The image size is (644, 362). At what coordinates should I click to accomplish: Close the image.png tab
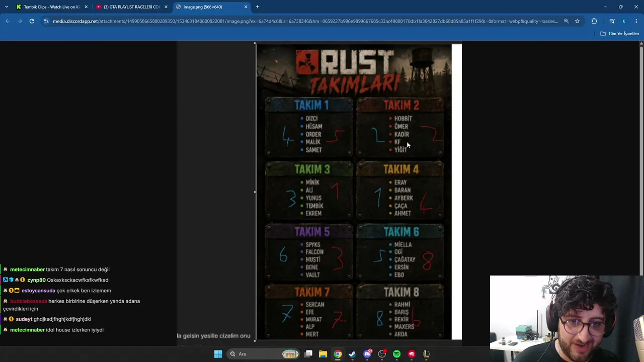(x=246, y=7)
